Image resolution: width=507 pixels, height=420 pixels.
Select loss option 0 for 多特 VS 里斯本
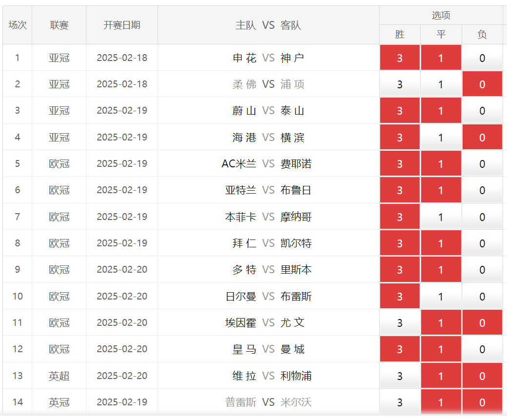pyautogui.click(x=482, y=270)
